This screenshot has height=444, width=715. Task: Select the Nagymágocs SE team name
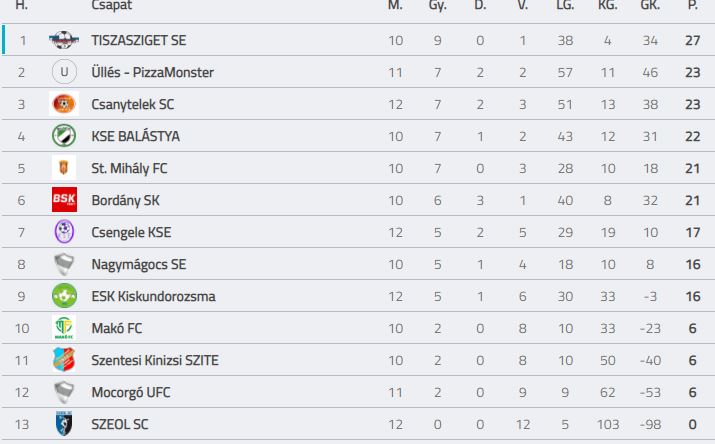pyautogui.click(x=139, y=264)
